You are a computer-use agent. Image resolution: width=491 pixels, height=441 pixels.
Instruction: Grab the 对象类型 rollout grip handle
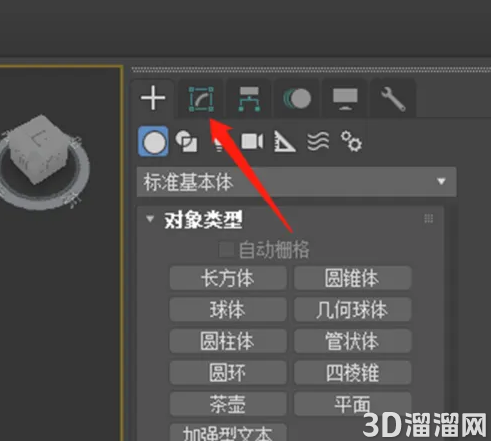pos(429,219)
